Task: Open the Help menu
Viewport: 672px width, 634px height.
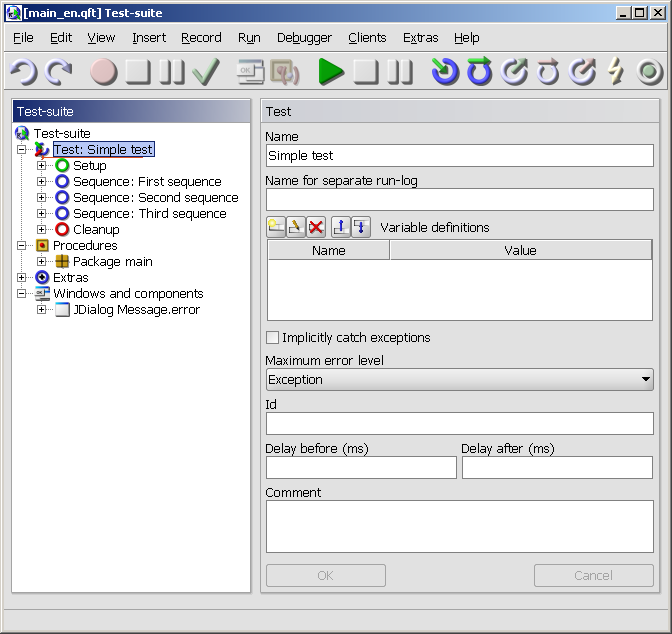Action: point(467,38)
